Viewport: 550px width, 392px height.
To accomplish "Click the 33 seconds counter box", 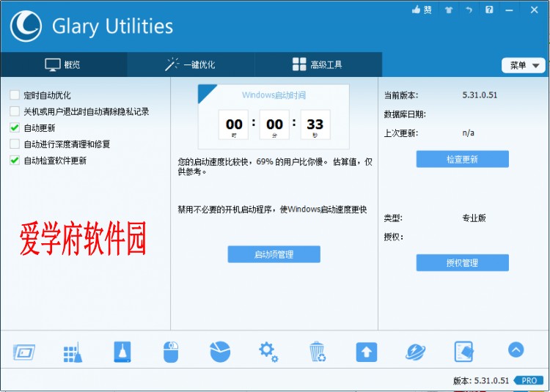I will coord(315,125).
